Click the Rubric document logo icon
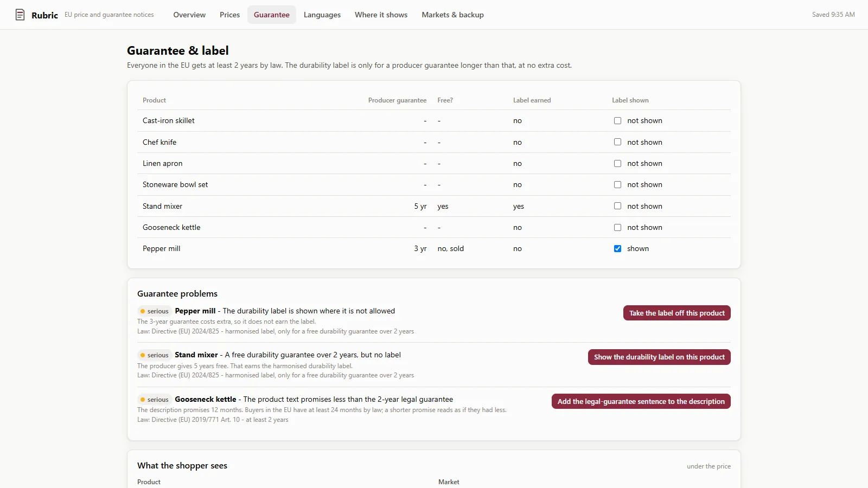The height and width of the screenshot is (488, 868). tap(20, 15)
